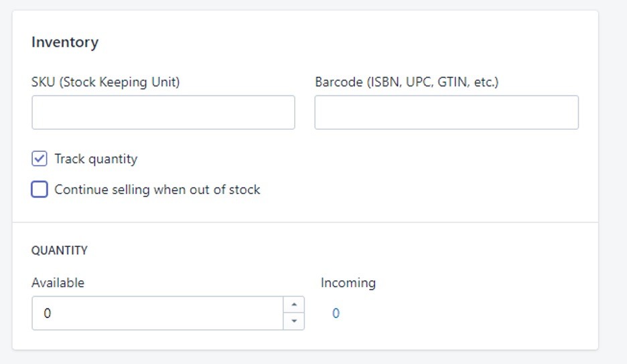Click the Inventory section heading

tap(65, 42)
